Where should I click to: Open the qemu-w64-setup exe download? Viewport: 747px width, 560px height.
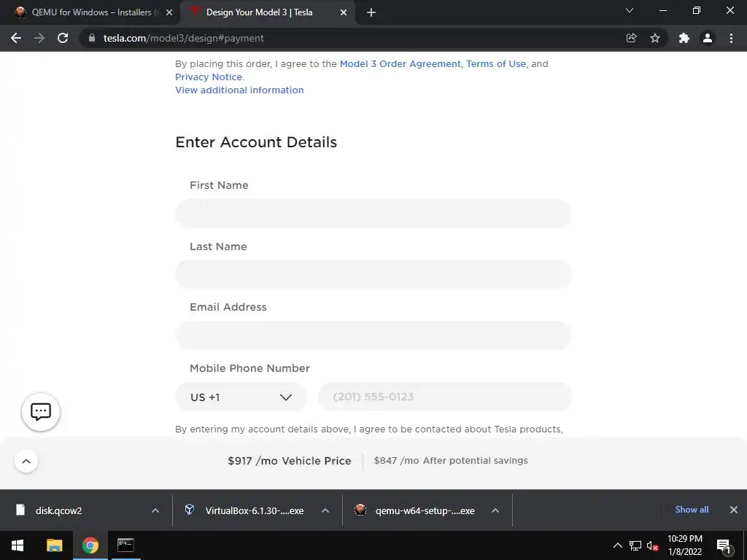[417, 510]
